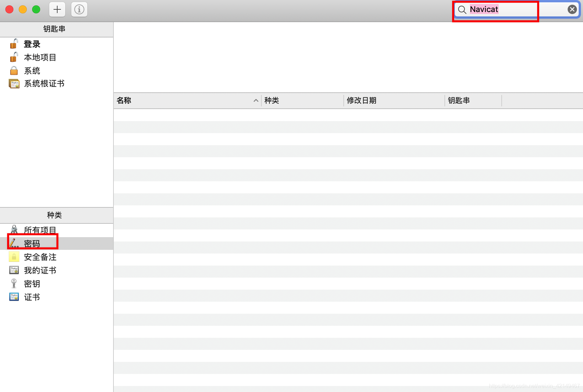Open the info inspector button
Screen dimensions: 583x392
[79, 9]
